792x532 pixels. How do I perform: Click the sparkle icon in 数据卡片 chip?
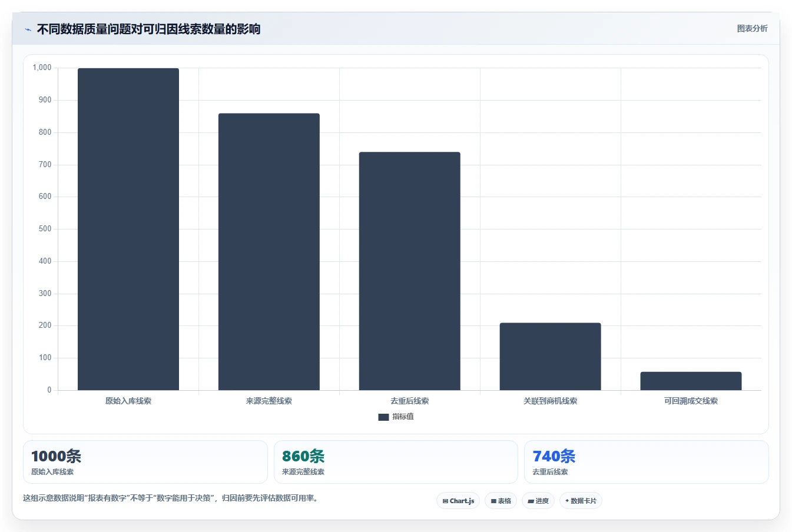tap(567, 501)
